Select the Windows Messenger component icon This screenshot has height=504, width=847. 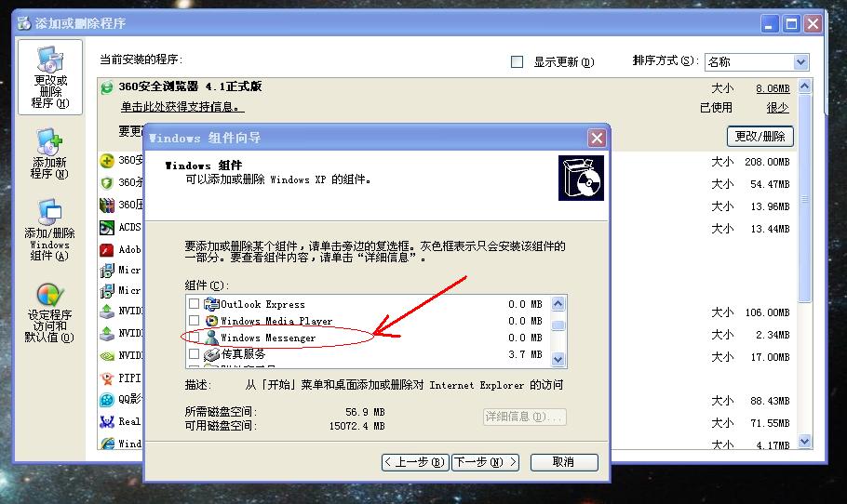tap(211, 338)
